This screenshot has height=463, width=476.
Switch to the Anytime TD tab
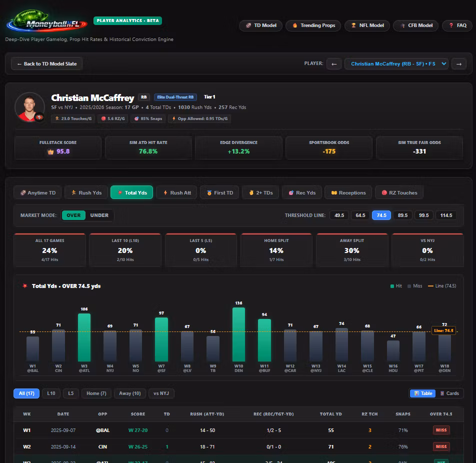coord(37,193)
